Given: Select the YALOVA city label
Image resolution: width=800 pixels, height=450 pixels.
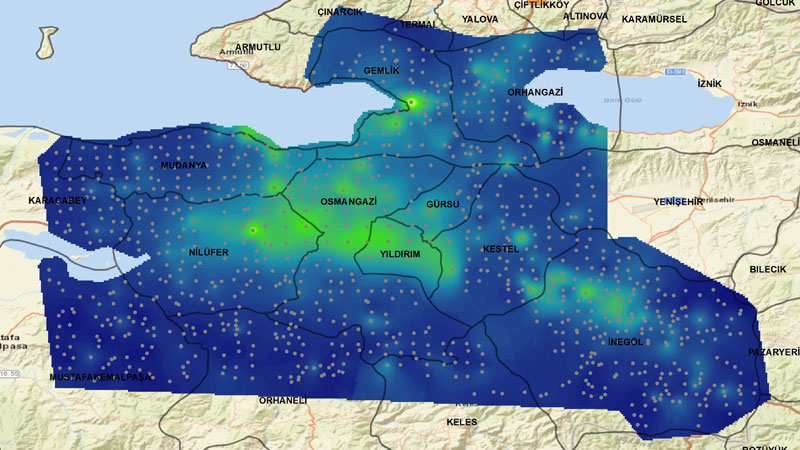Looking at the screenshot, I should click(480, 19).
